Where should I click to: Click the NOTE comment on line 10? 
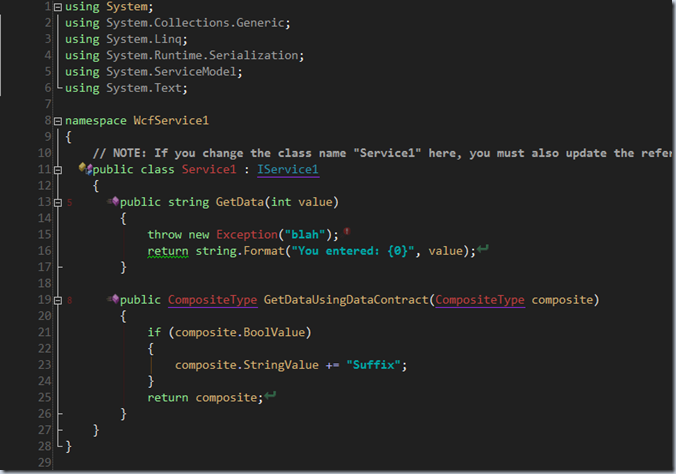[382, 154]
